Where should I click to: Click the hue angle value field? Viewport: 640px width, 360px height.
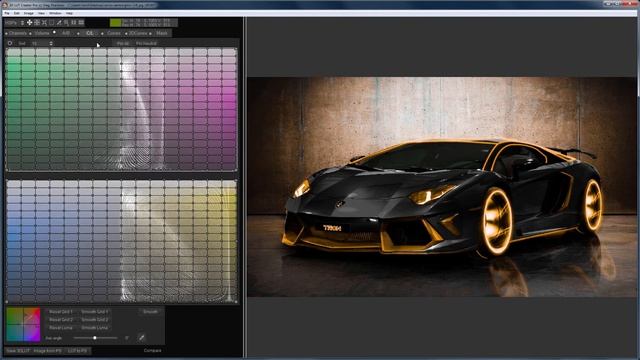[127, 338]
